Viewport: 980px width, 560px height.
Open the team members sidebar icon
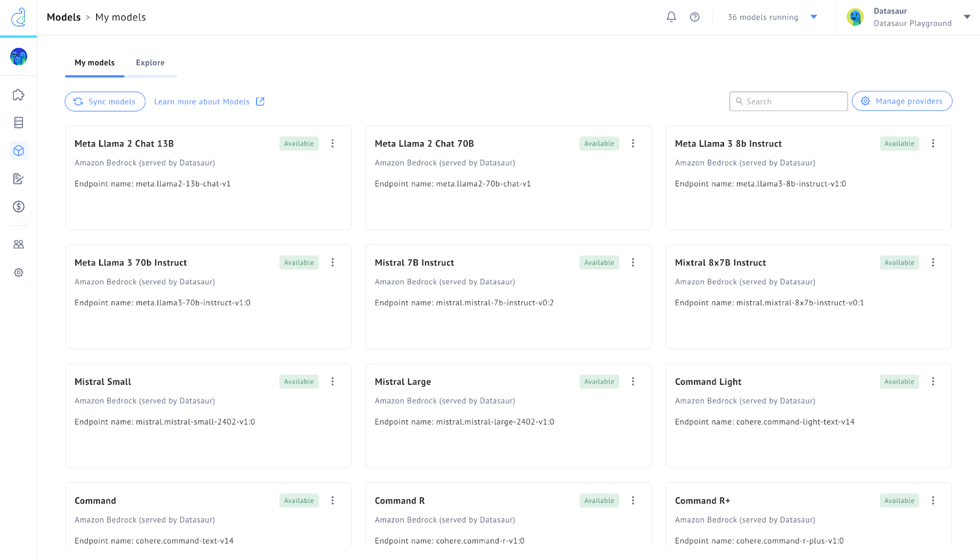pos(19,244)
